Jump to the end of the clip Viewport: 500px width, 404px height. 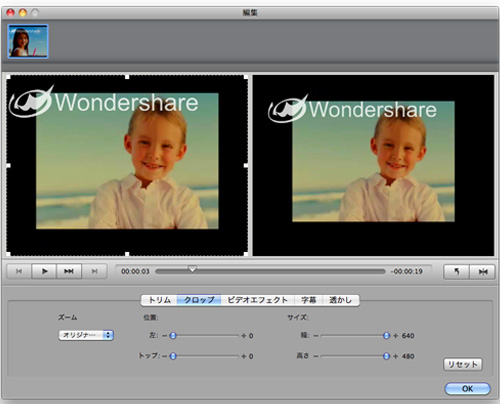[x=95, y=271]
